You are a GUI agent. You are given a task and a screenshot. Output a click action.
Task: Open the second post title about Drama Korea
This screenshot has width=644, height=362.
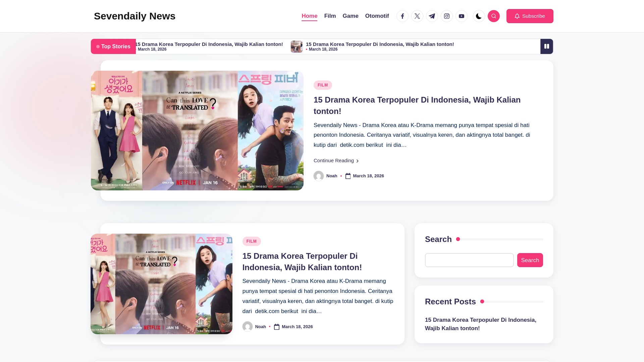coord(302,261)
